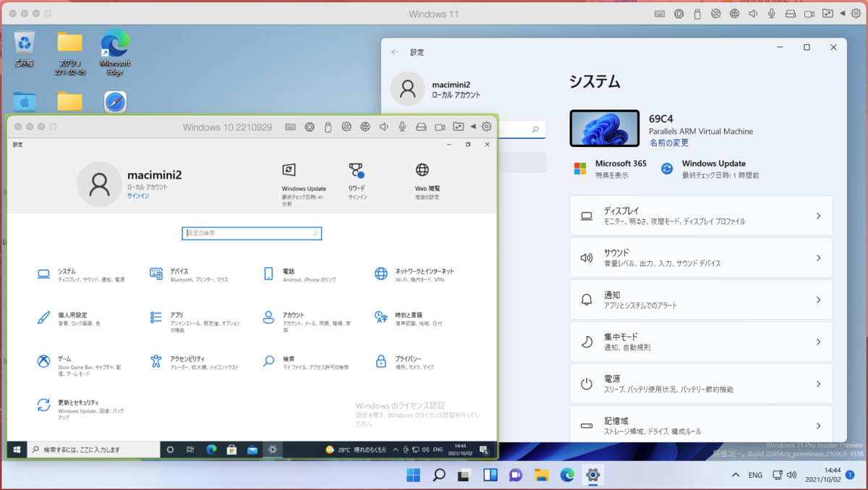This screenshot has height=490, width=868.
Task: Open 時刻と言語 category in Windows 10
Action: tap(409, 318)
